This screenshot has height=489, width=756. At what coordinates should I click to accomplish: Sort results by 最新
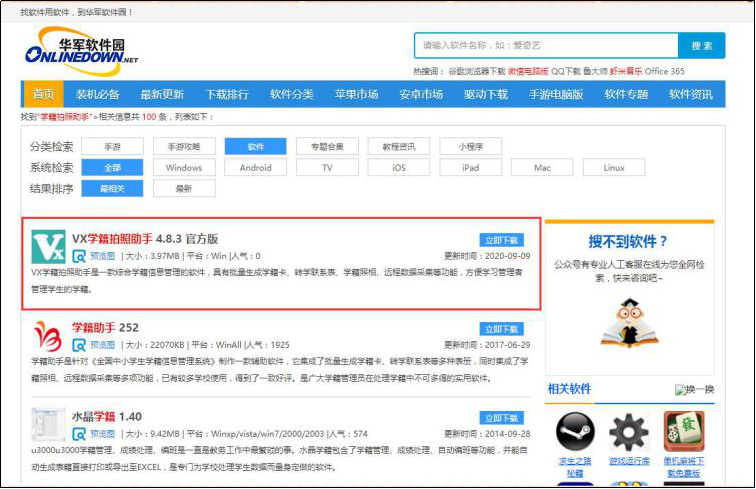point(184,188)
